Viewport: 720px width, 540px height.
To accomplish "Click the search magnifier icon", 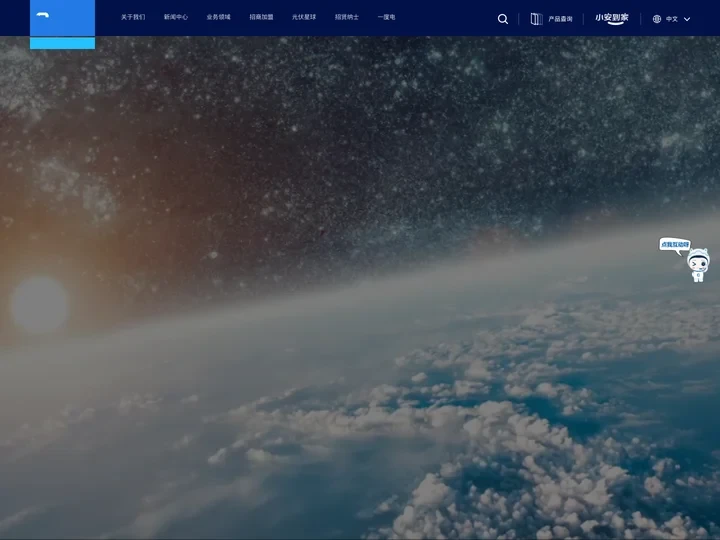I will [x=503, y=19].
